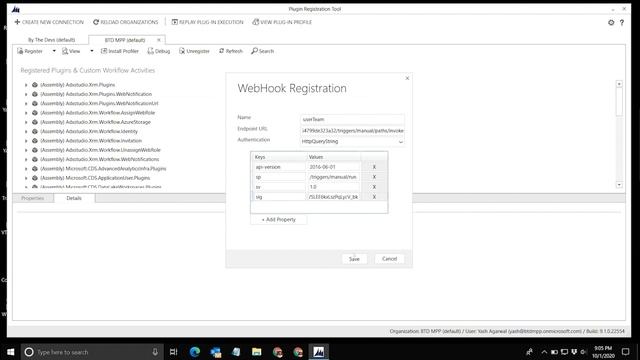Screen dimensions: 640x360
Task: Launch Microsoft Edge from the taskbar
Action: click(x=195, y=352)
